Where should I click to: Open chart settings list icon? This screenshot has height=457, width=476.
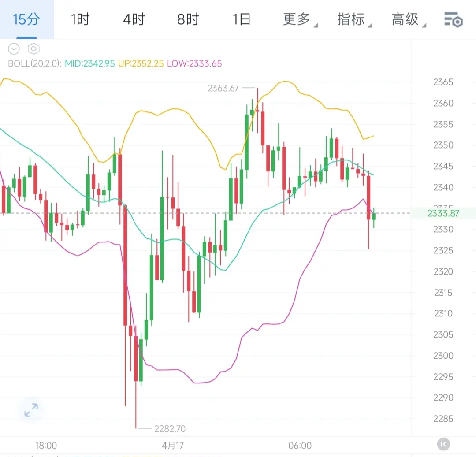tap(453, 20)
